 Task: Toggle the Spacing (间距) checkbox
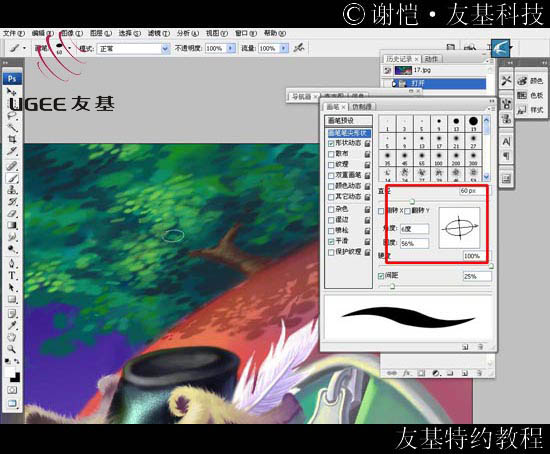[x=381, y=276]
